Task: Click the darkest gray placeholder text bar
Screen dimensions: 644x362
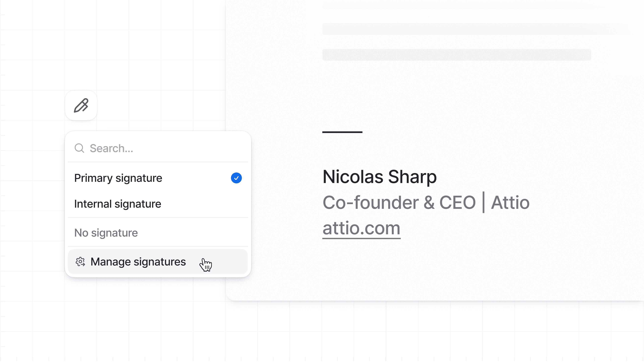Action: click(x=457, y=55)
